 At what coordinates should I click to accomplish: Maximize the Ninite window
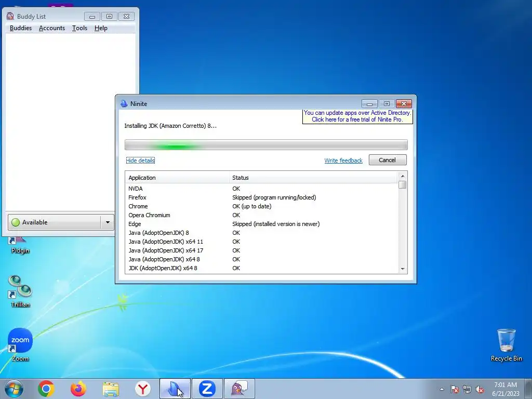[x=387, y=104]
